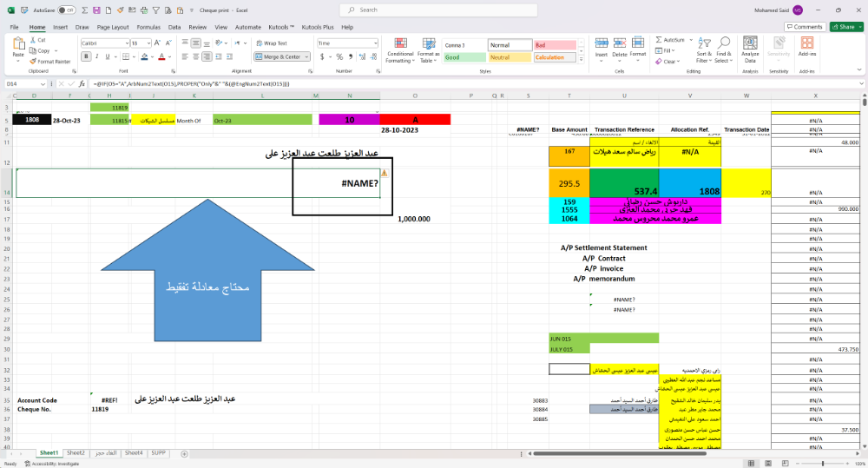Click the Copy button

(41, 50)
